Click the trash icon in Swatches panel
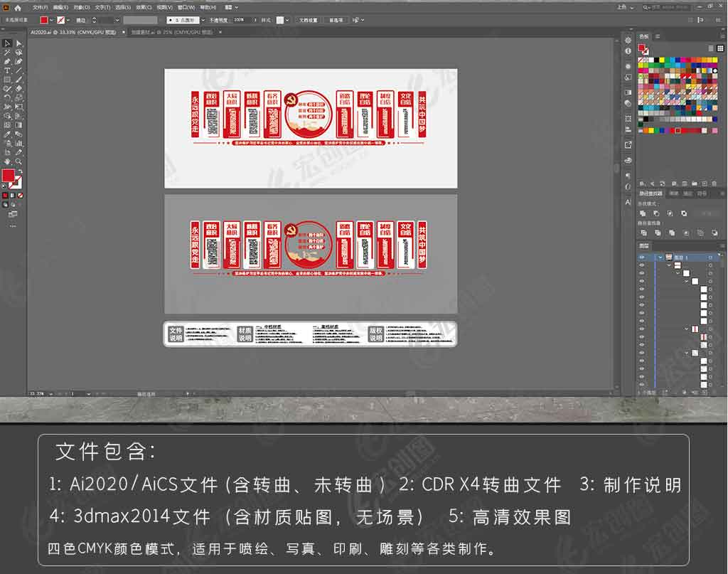Image resolution: width=728 pixels, height=574 pixels. coord(714,184)
